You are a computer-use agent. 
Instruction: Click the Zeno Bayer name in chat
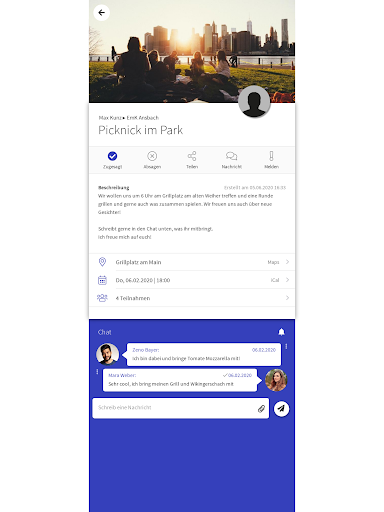(x=146, y=350)
